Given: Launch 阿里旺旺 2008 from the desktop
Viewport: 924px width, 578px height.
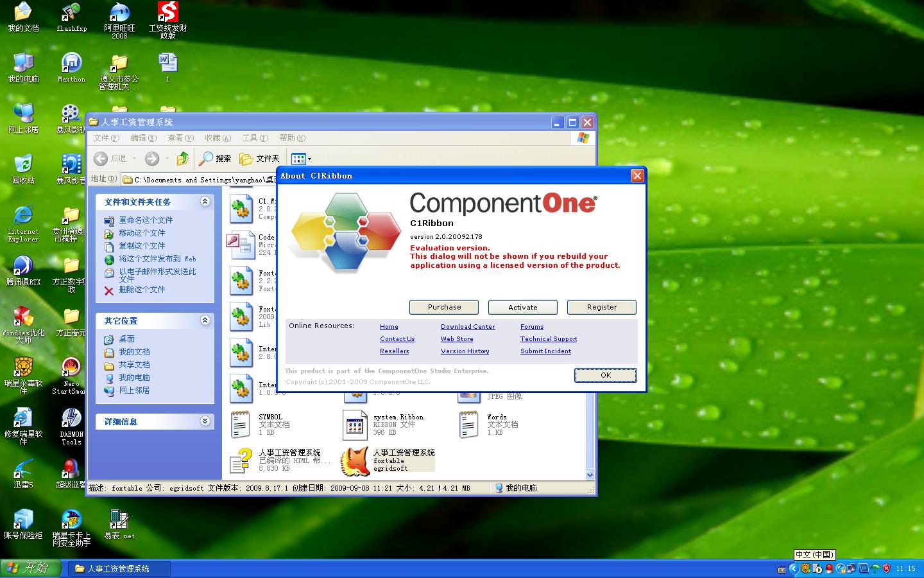Looking at the screenshot, I should point(119,21).
